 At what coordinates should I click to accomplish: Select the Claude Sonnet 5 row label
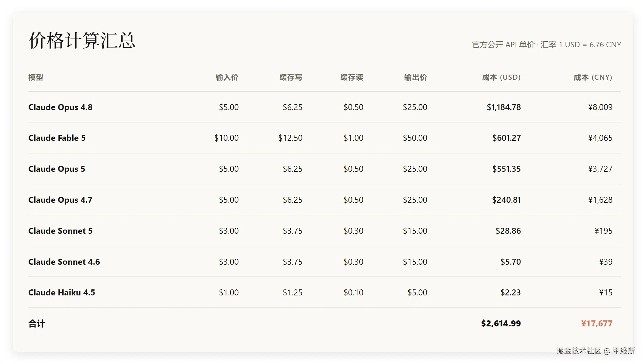[x=60, y=231]
